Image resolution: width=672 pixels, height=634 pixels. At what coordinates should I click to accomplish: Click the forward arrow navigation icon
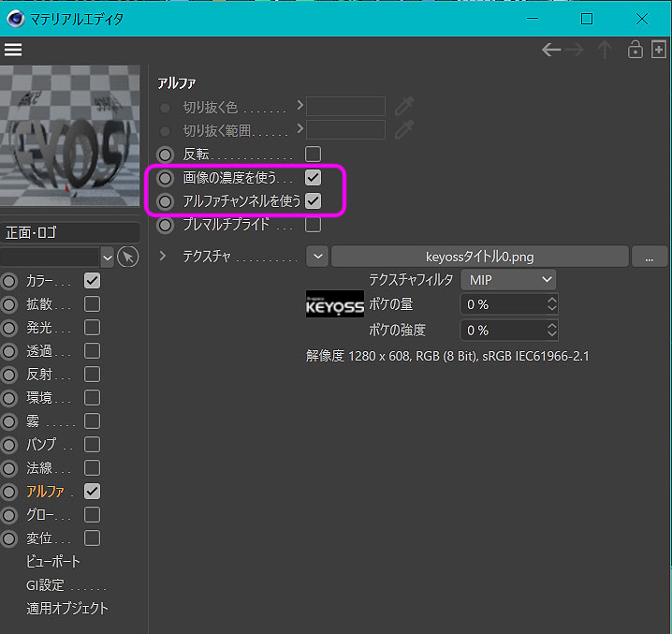tap(575, 50)
